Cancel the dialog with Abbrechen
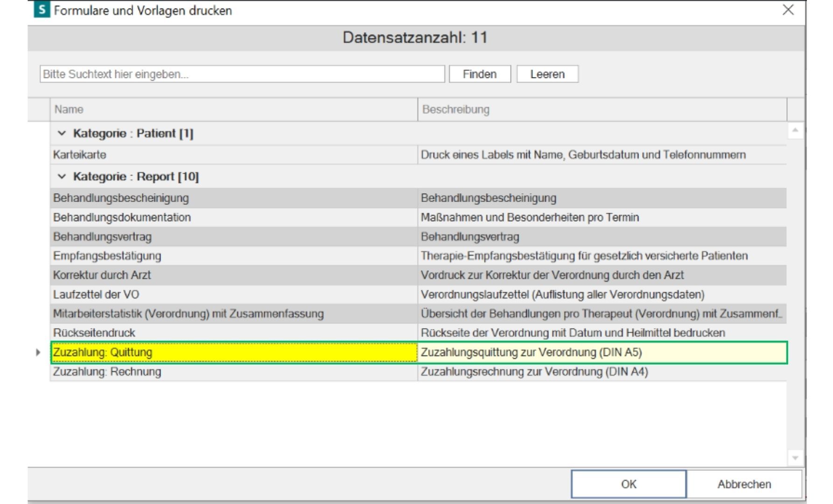This screenshot has width=833, height=504. 744,484
